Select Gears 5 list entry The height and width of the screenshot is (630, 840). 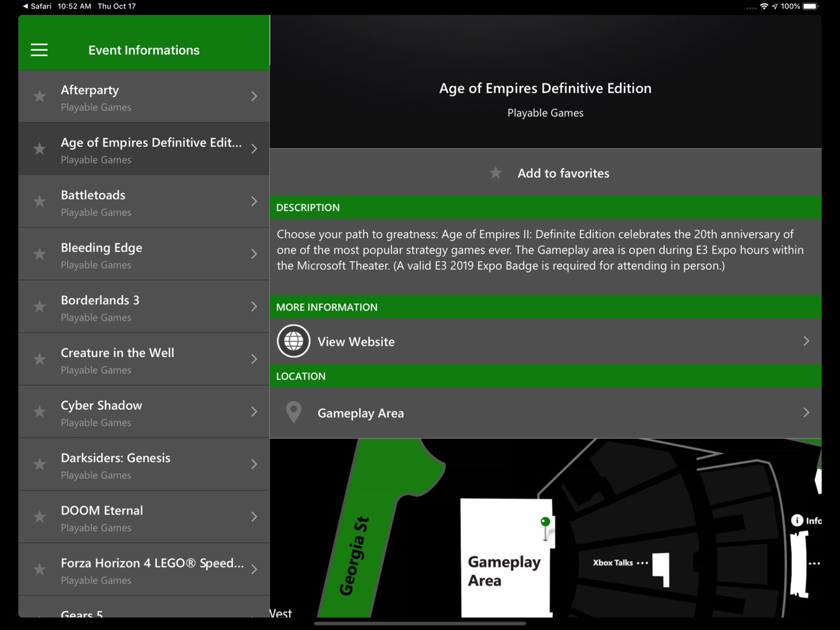click(144, 607)
